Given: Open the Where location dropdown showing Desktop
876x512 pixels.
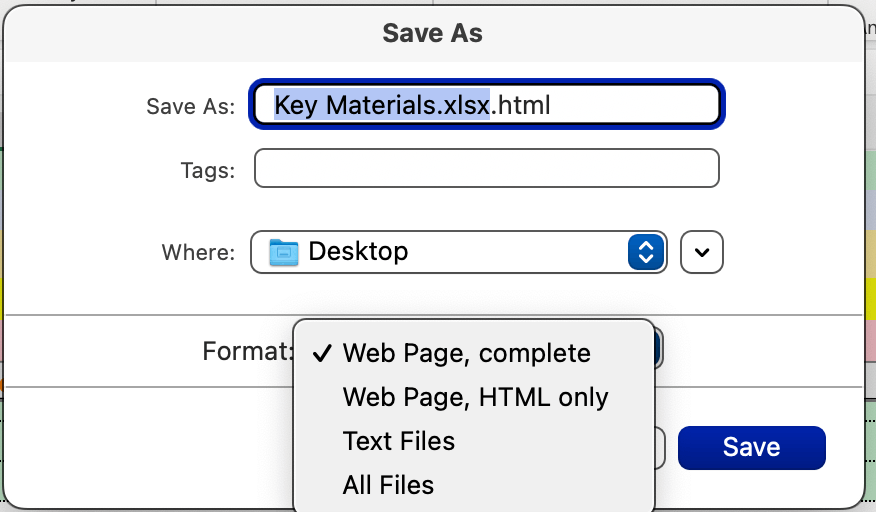Looking at the screenshot, I should pyautogui.click(x=458, y=252).
